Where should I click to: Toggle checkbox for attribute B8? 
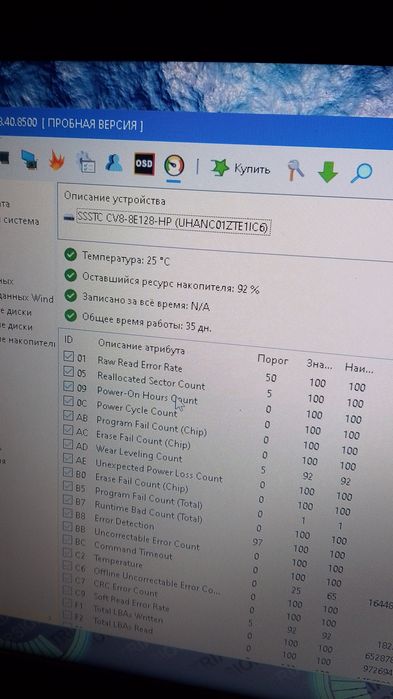click(67, 513)
